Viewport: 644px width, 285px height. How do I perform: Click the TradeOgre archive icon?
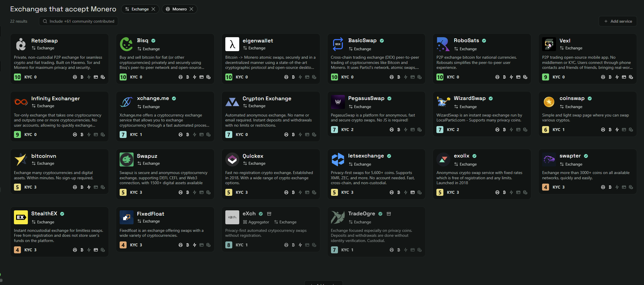click(x=389, y=214)
